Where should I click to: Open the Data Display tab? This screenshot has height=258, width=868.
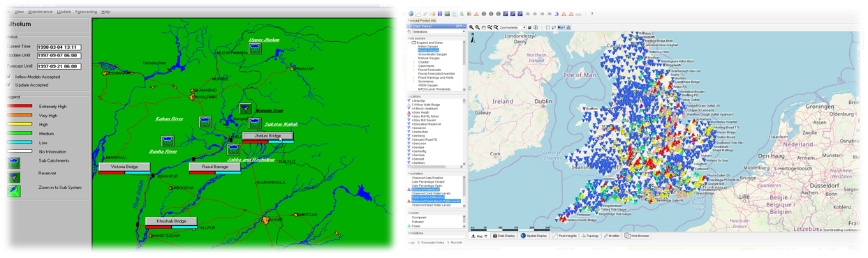504,236
